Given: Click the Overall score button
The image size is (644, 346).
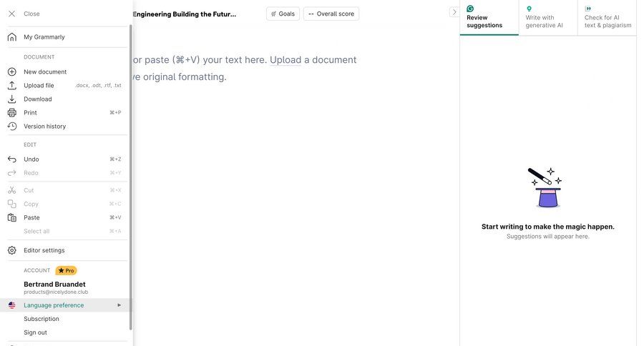Looking at the screenshot, I should [331, 14].
